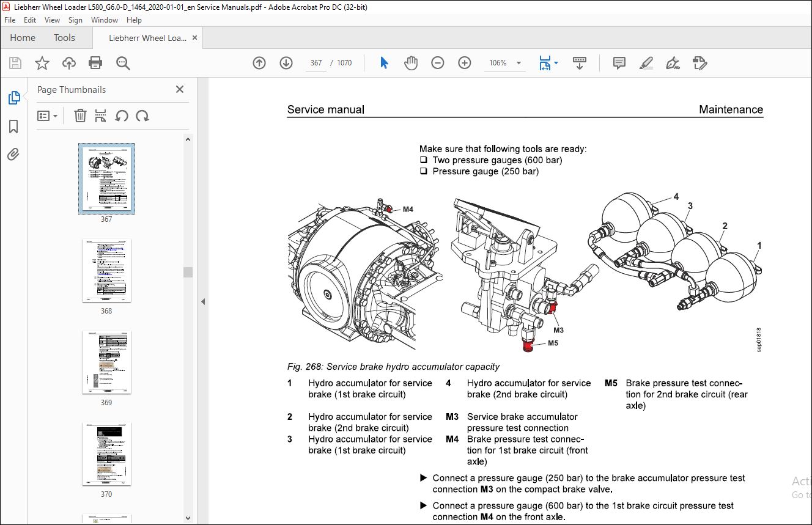Open the Attachments paperclip panel icon
This screenshot has height=525, width=812.
(x=13, y=154)
